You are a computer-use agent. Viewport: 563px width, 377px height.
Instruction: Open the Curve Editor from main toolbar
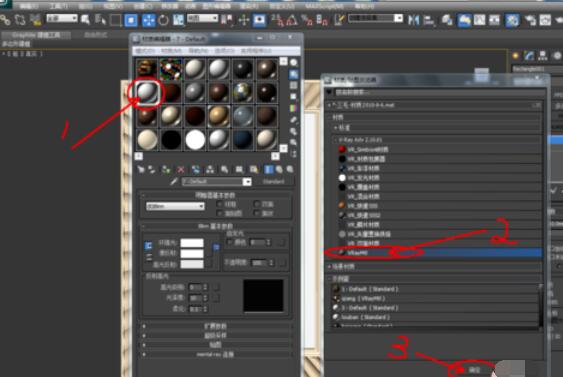pyautogui.click(x=480, y=20)
